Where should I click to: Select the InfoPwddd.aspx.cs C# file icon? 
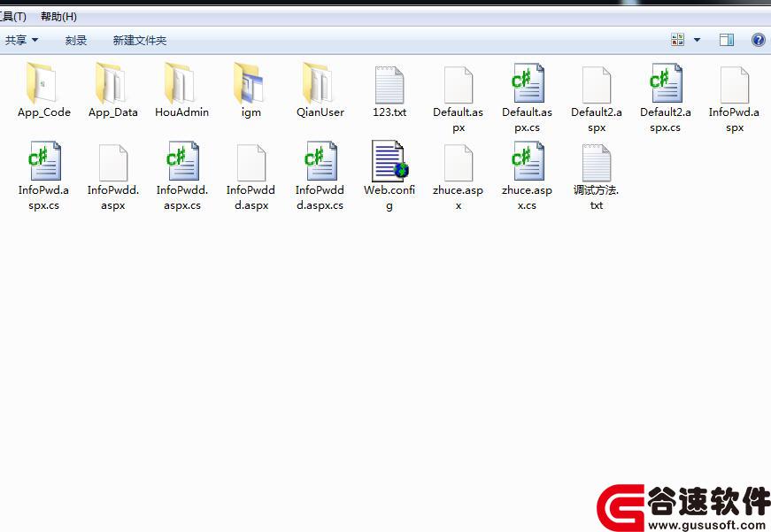[320, 161]
